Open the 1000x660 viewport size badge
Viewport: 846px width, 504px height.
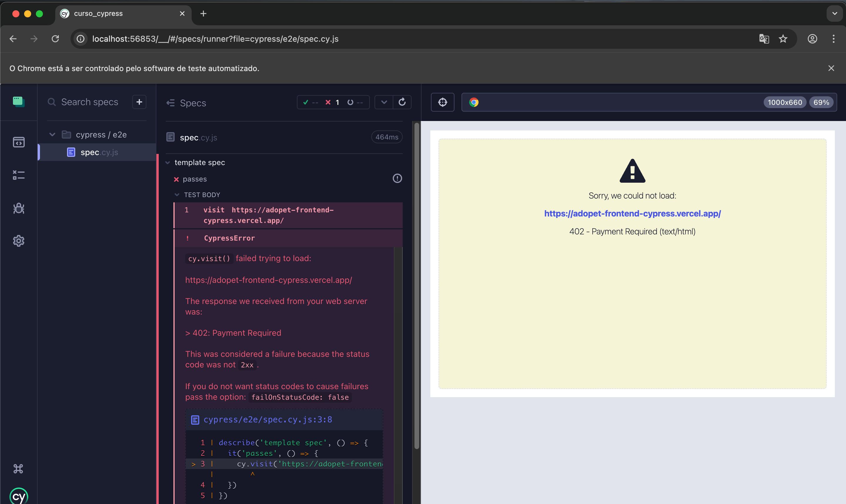coord(785,102)
